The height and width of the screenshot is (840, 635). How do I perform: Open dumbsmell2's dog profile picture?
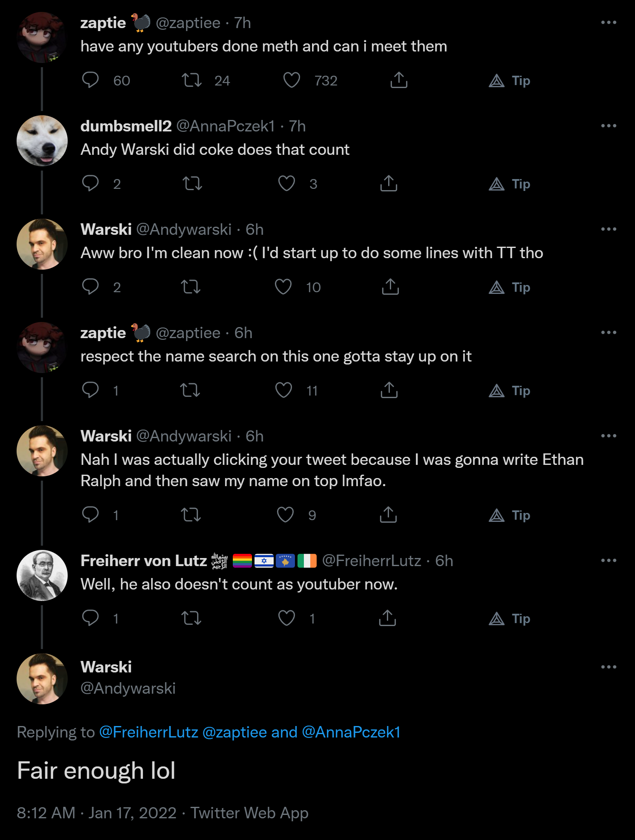pos(42,141)
